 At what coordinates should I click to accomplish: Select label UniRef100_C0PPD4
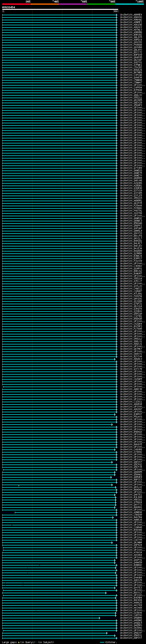click(131, 87)
